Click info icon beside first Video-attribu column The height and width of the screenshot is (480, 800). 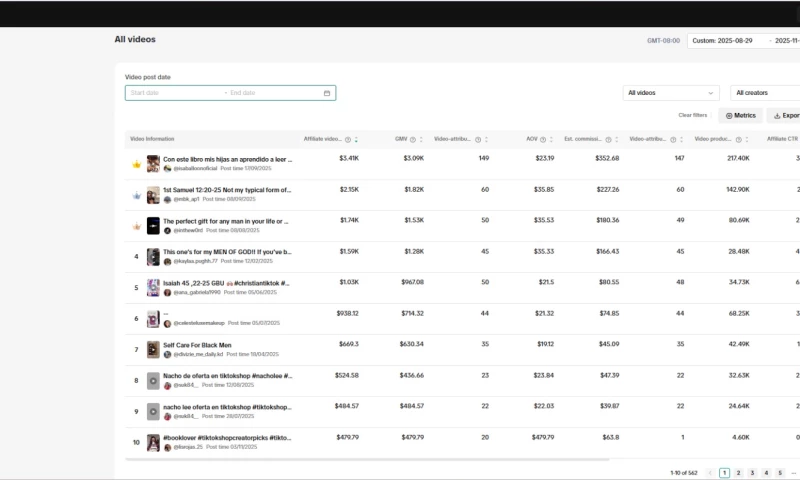point(478,140)
